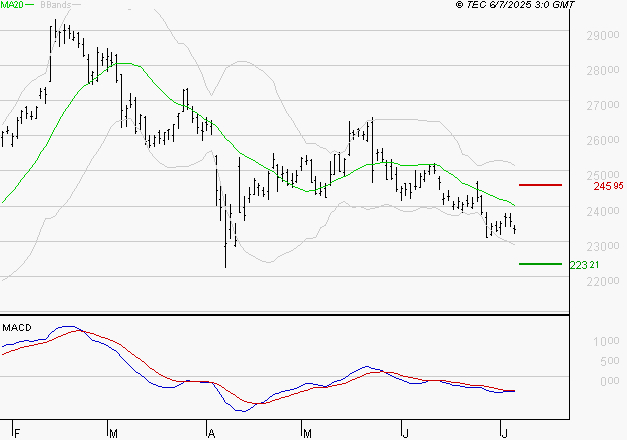
Task: Select the first J month marker (June)
Action: click(405, 433)
